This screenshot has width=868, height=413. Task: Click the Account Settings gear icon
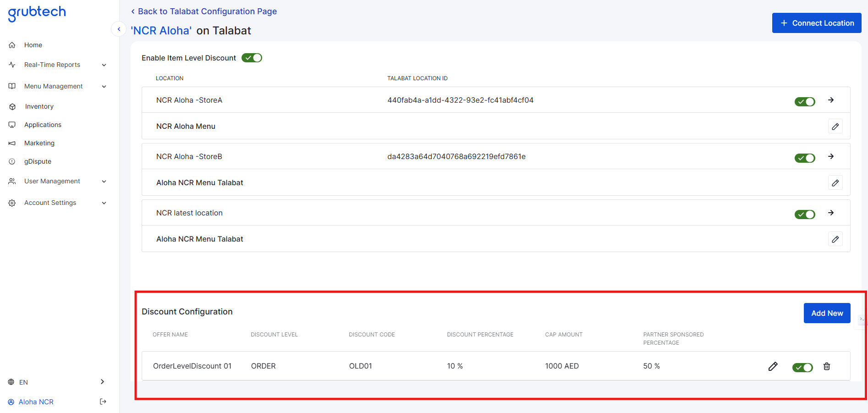12,203
